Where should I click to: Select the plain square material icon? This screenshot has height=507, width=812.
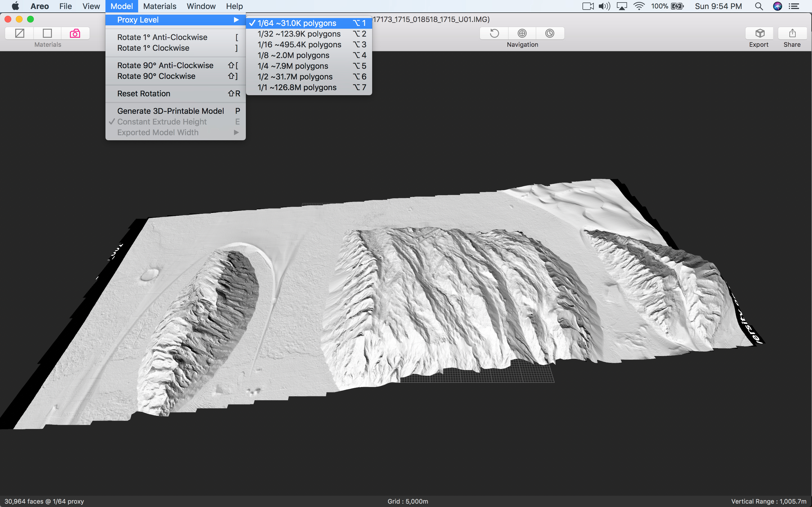pyautogui.click(x=47, y=33)
